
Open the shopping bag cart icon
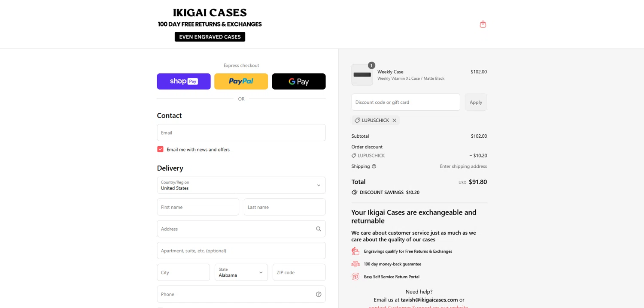(x=483, y=24)
